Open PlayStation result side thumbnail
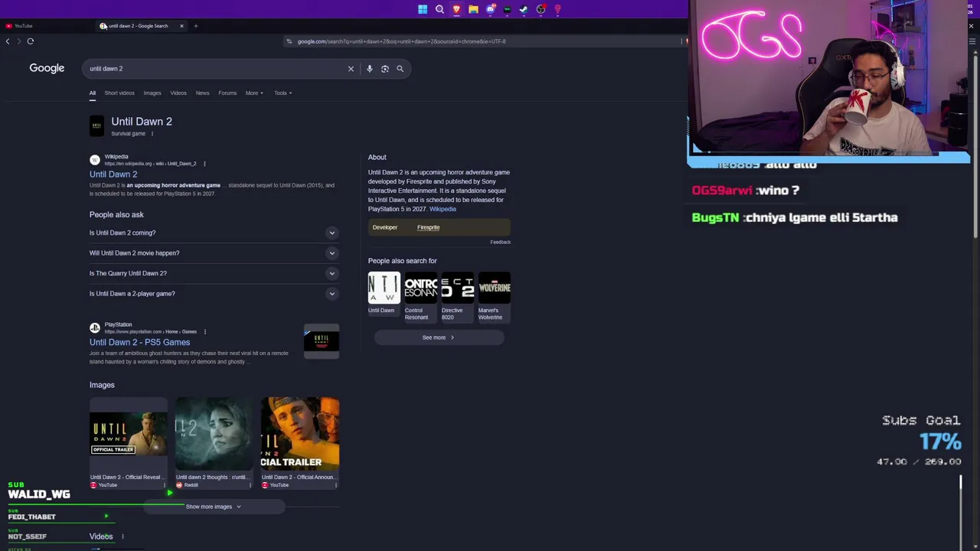The height and width of the screenshot is (551, 980). 322,340
